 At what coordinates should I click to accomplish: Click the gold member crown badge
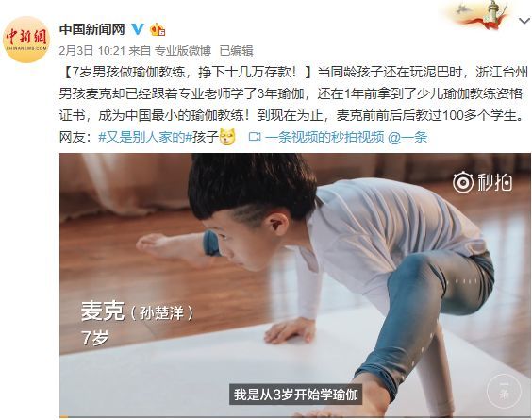click(158, 29)
